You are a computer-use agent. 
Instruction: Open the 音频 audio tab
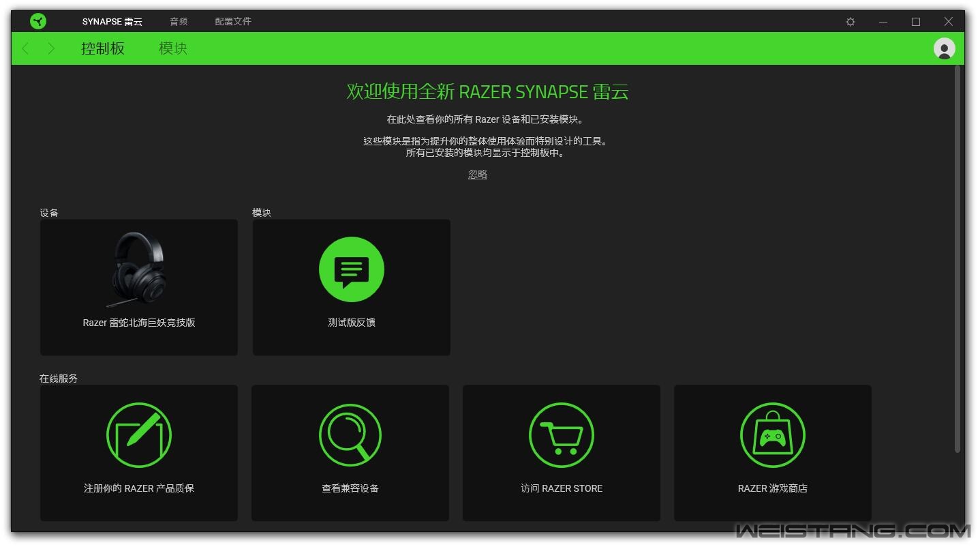[x=179, y=22]
